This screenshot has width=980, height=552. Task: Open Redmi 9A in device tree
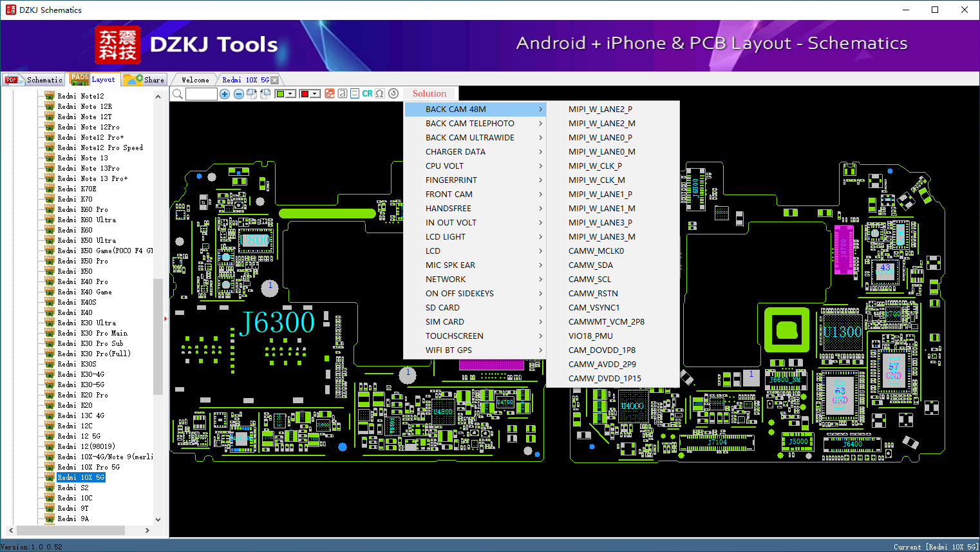click(73, 519)
